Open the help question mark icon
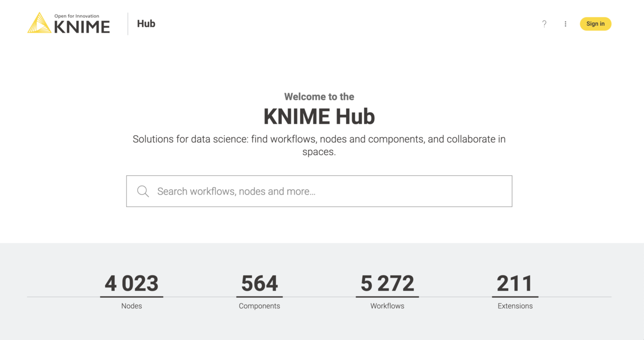The height and width of the screenshot is (340, 644). click(544, 24)
